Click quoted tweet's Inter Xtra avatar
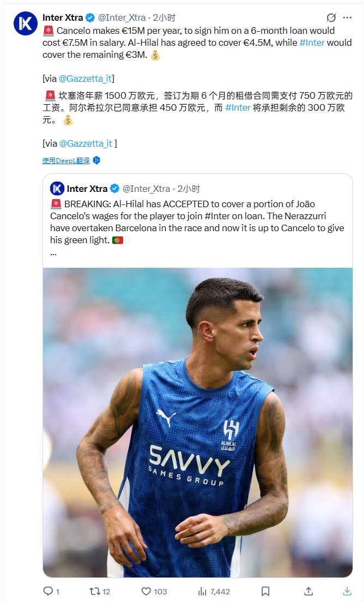The width and height of the screenshot is (364, 602). pos(57,189)
